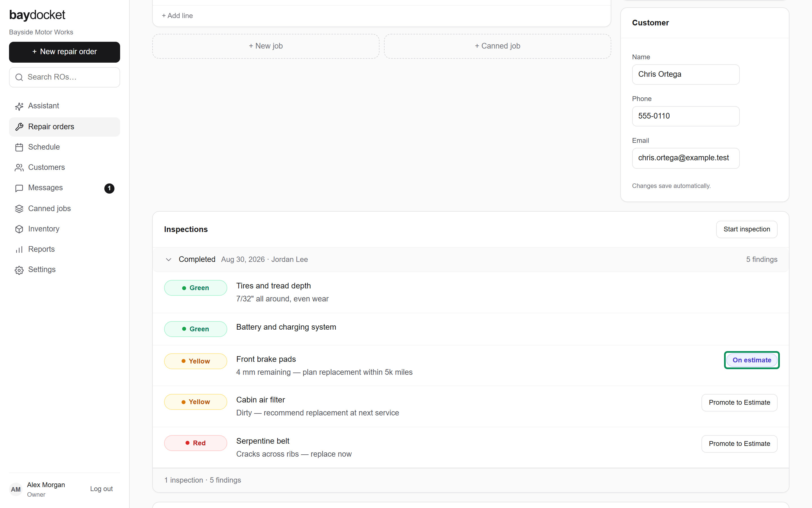Click the 'Customer' panel heading
Screen dimensions: 812x508
coord(650,23)
